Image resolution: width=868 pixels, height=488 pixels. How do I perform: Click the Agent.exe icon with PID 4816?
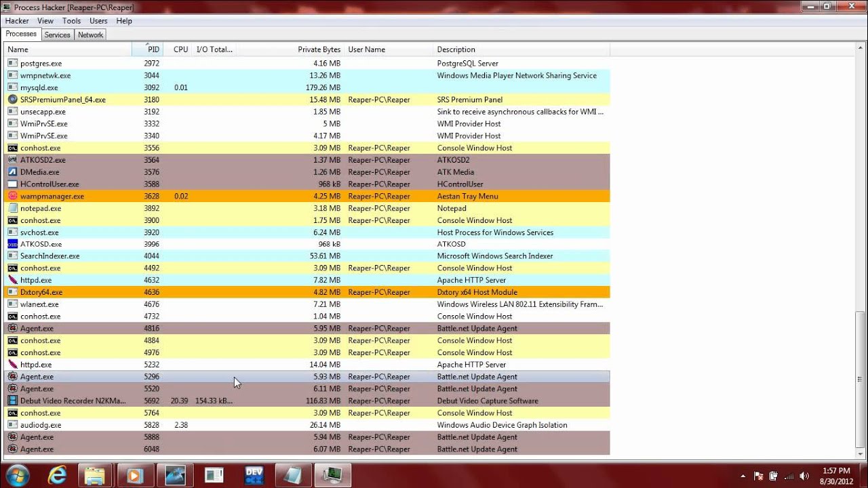pyautogui.click(x=12, y=329)
